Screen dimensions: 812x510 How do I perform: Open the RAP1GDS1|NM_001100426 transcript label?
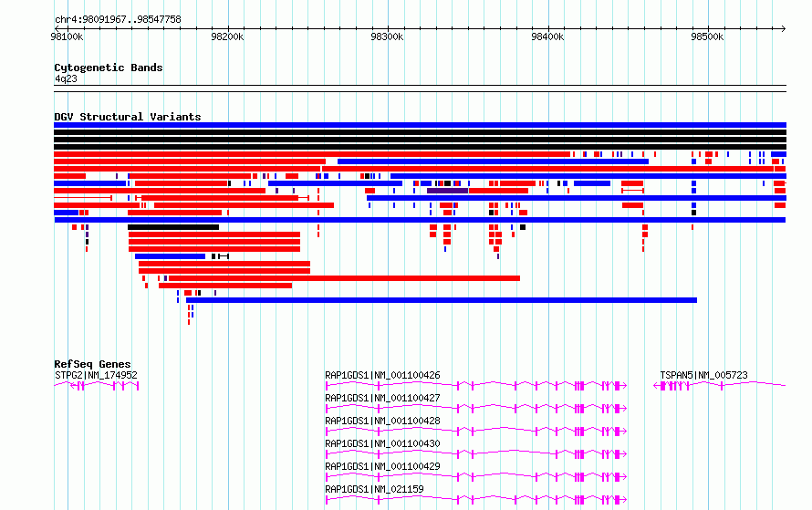pos(382,375)
